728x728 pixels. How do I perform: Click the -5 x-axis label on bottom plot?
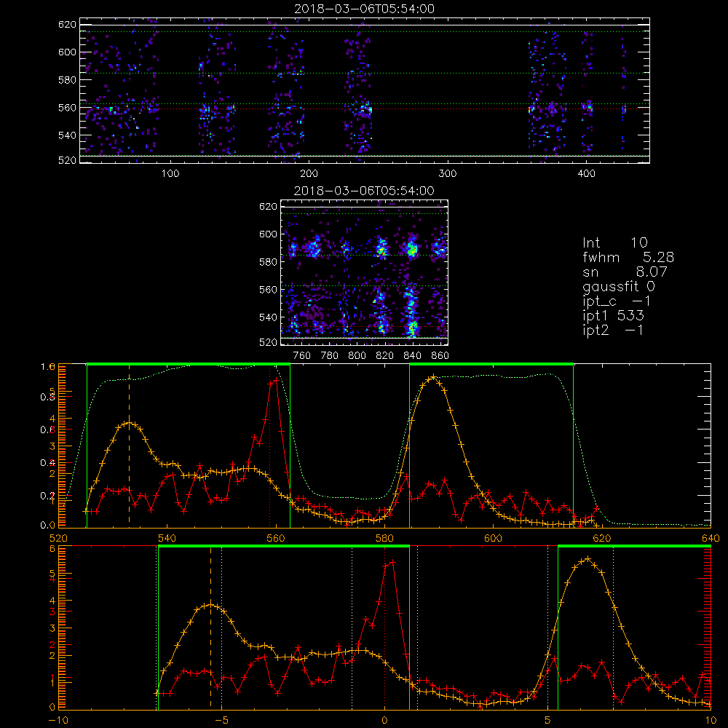[x=222, y=720]
